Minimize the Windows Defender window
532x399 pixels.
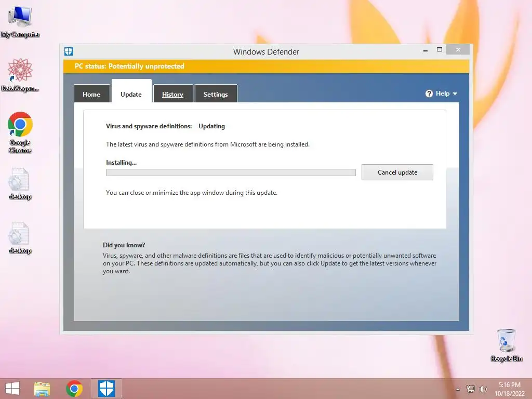point(425,50)
